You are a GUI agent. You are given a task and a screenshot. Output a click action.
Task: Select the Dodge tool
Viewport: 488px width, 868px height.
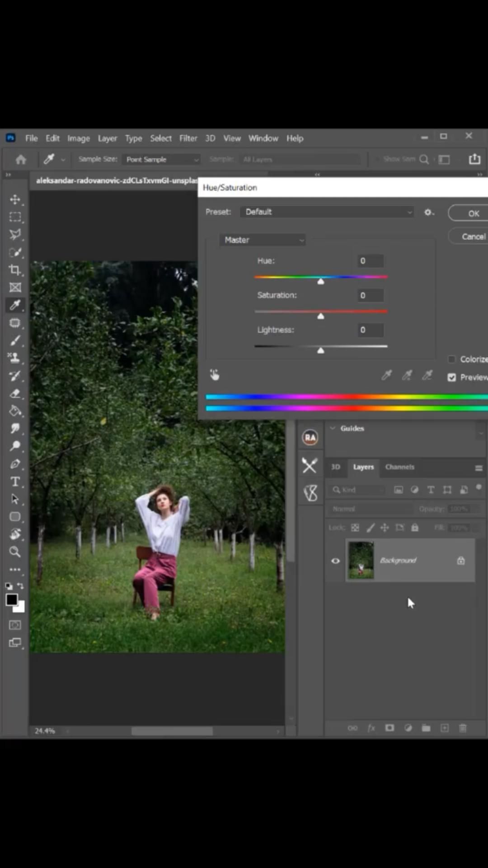[15, 446]
